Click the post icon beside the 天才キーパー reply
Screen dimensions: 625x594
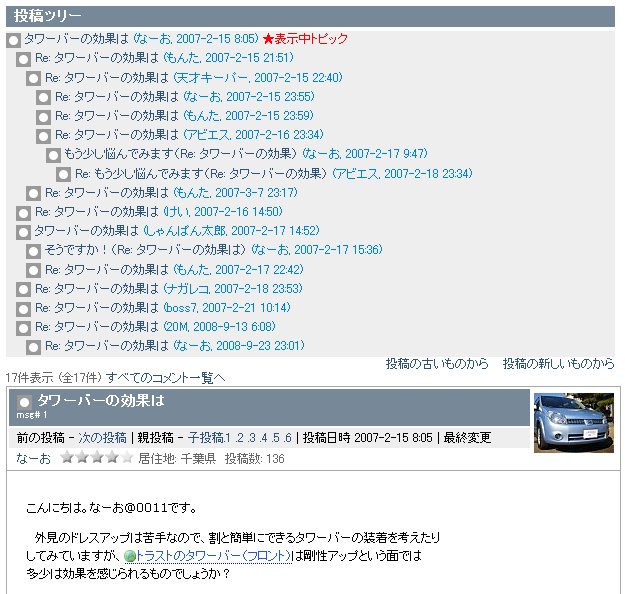click(33, 78)
